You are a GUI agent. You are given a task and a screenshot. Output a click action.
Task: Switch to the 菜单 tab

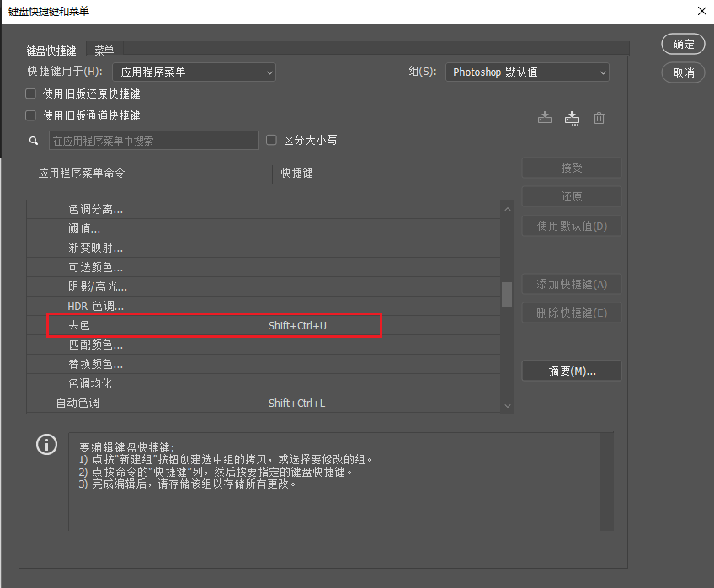104,50
